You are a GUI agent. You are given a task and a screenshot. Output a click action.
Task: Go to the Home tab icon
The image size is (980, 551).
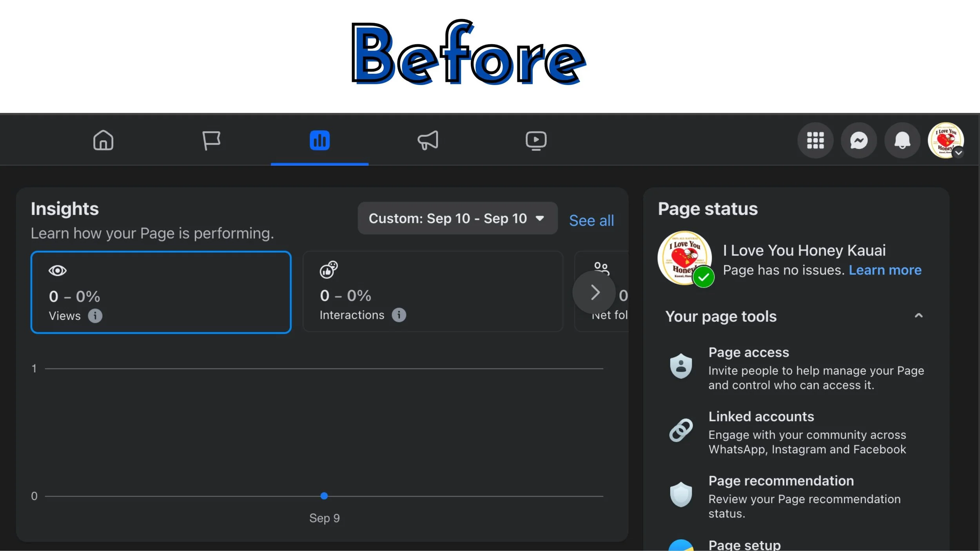[103, 140]
